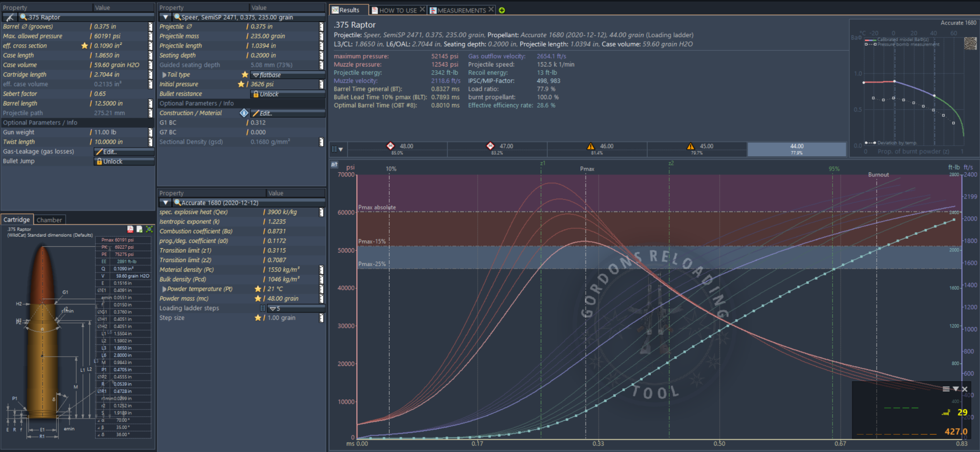This screenshot has width=980, height=452.
Task: Click green fit-to-view icon in Cartridge panel
Action: pos(149,229)
